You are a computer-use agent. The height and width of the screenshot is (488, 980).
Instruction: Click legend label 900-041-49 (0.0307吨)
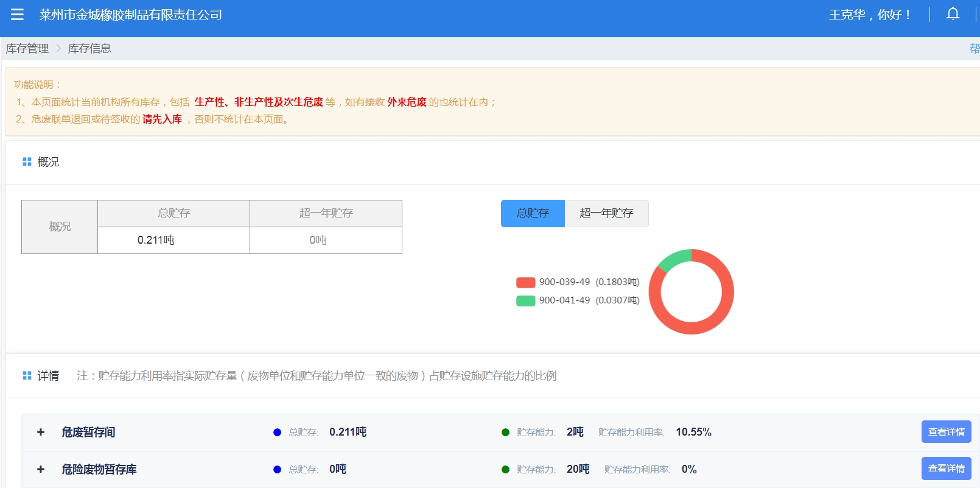tap(589, 300)
